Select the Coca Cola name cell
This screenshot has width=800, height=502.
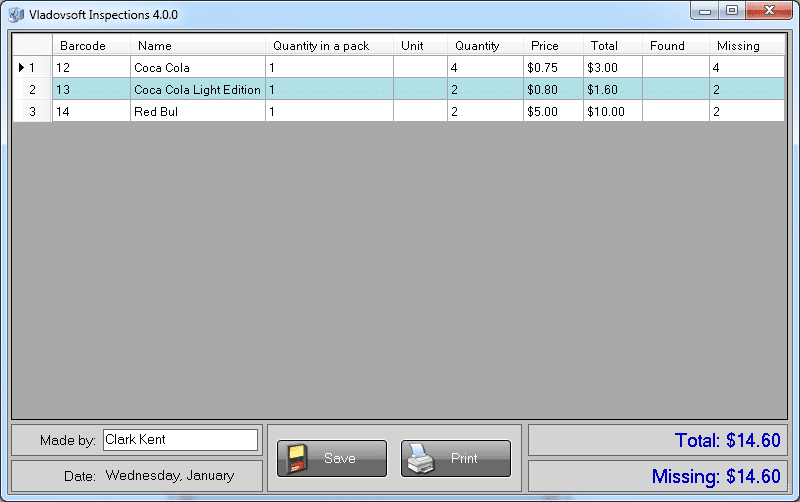click(x=197, y=68)
